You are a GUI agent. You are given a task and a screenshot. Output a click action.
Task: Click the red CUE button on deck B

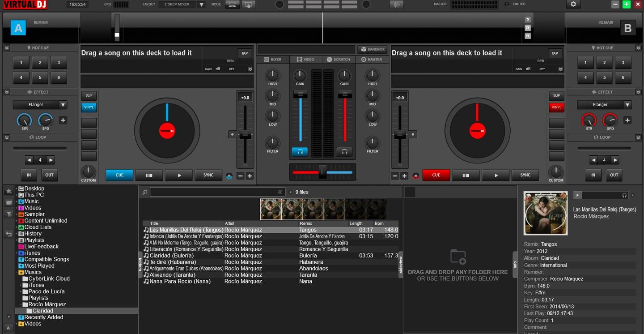pyautogui.click(x=436, y=175)
